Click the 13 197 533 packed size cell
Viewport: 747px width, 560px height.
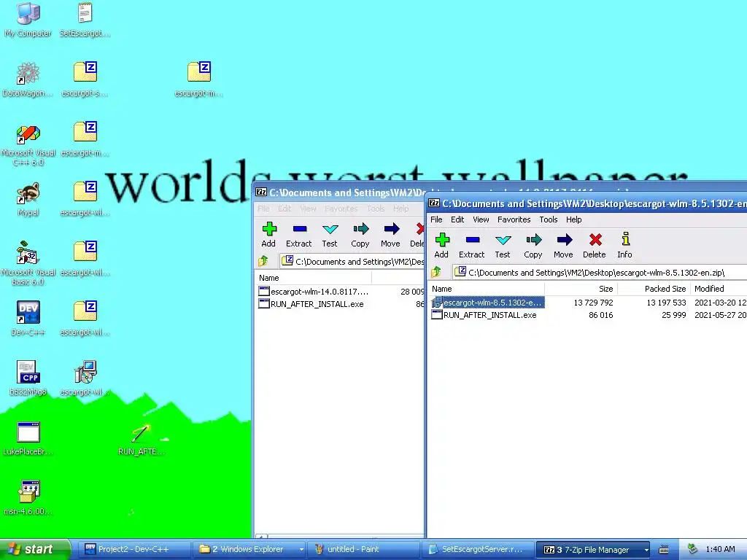[x=666, y=303]
